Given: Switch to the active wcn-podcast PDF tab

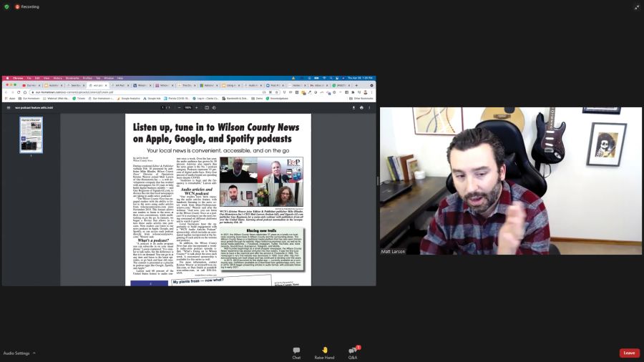Looking at the screenshot, I should 98,85.
